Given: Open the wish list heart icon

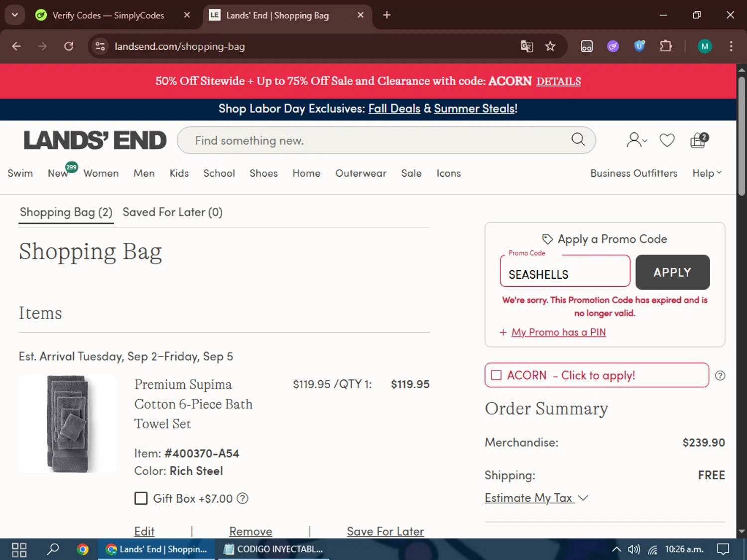Looking at the screenshot, I should pos(667,140).
